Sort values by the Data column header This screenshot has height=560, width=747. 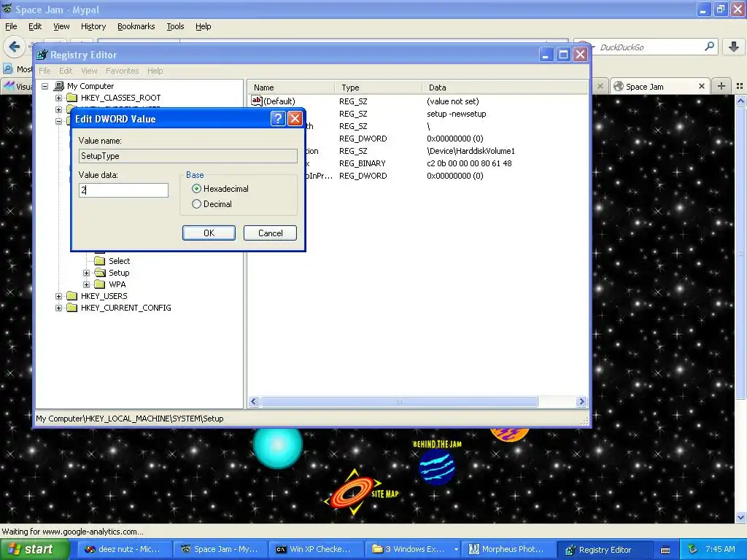[506, 87]
